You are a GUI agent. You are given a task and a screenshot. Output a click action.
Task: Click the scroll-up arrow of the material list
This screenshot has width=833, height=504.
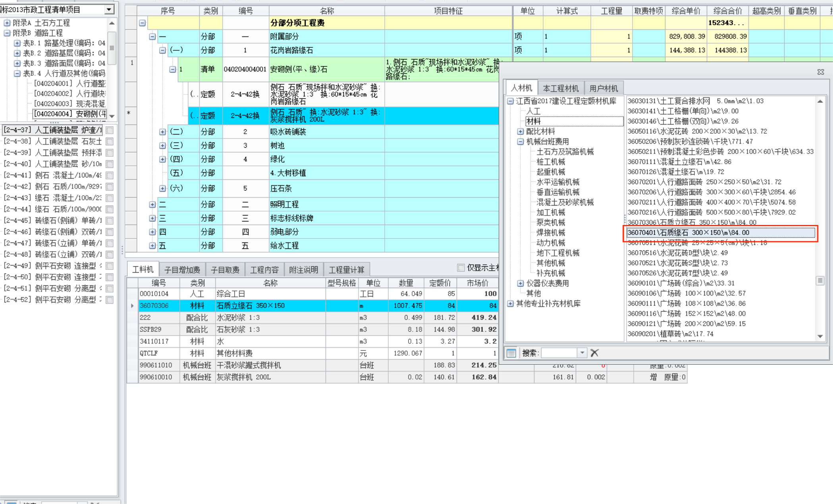tap(820, 102)
